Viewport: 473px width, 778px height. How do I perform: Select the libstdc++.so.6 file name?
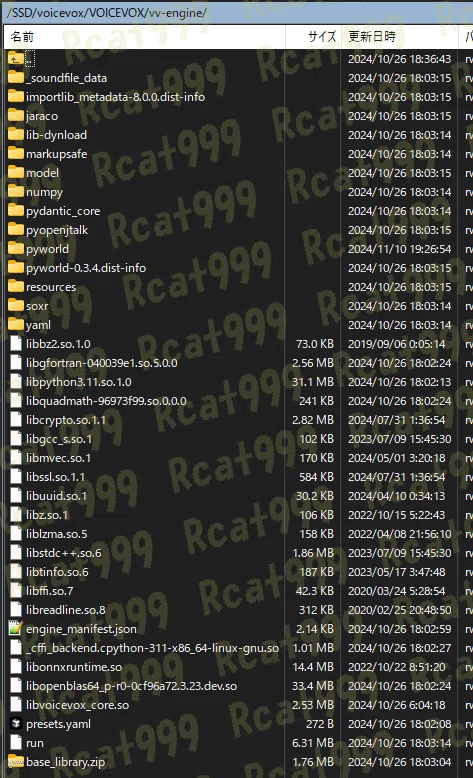coord(64,553)
